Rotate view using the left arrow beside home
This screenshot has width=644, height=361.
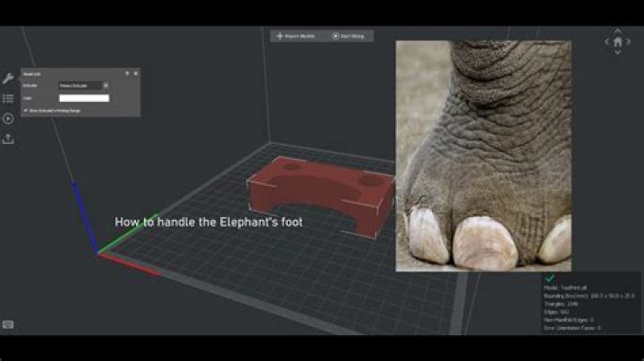click(606, 42)
